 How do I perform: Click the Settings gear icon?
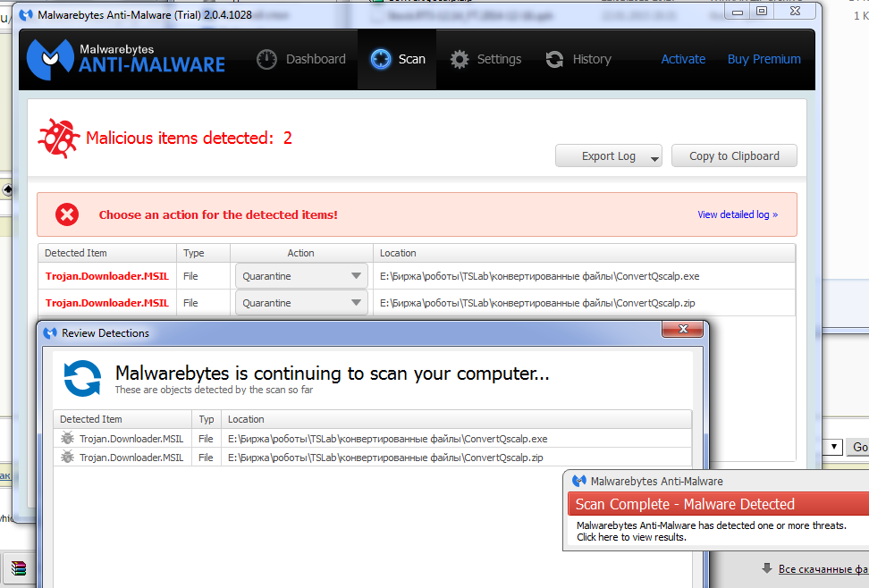coord(460,59)
